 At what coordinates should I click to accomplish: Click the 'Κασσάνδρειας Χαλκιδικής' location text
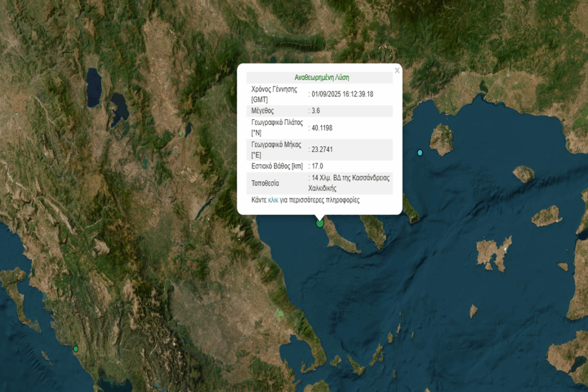pyautogui.click(x=349, y=183)
